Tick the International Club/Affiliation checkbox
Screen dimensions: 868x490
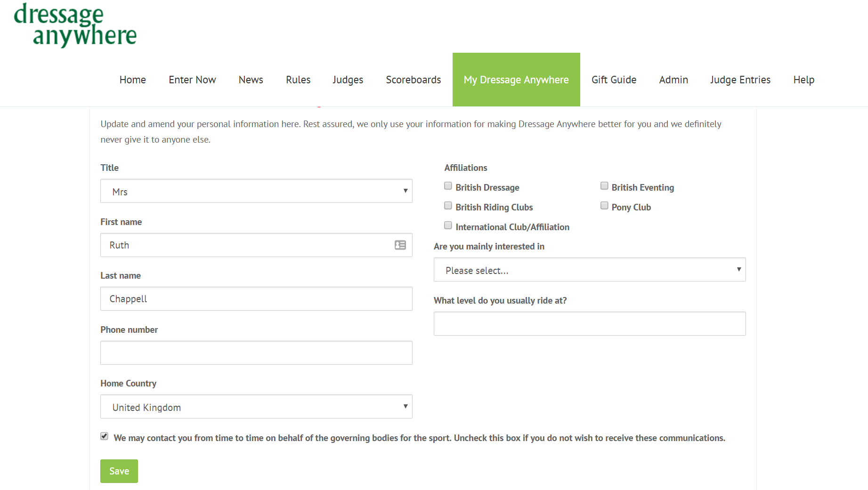(x=448, y=225)
